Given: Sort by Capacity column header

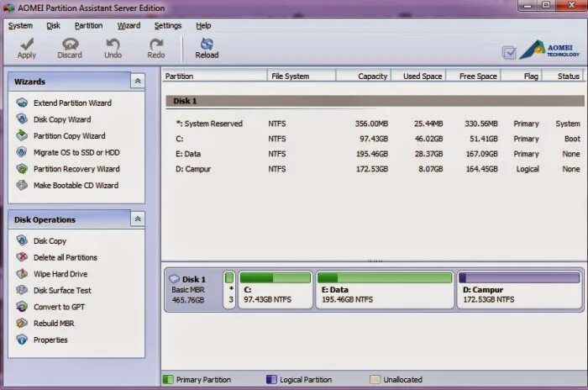Looking at the screenshot, I should [x=364, y=76].
